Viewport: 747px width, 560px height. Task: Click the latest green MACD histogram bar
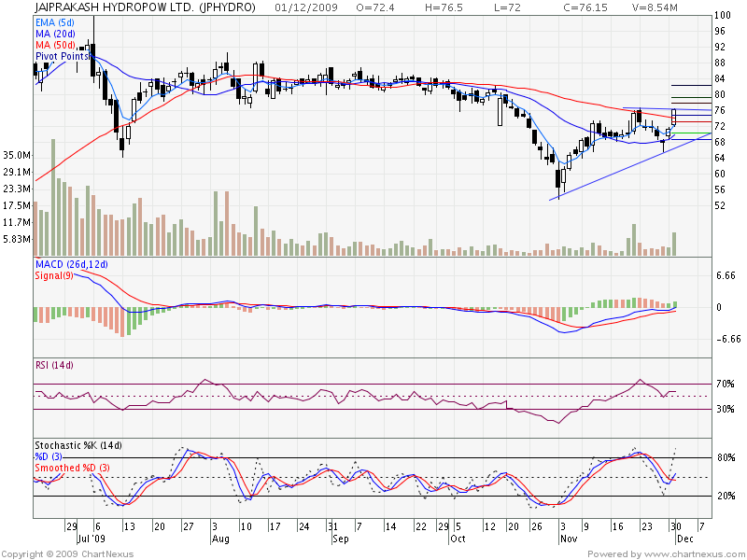tap(674, 304)
